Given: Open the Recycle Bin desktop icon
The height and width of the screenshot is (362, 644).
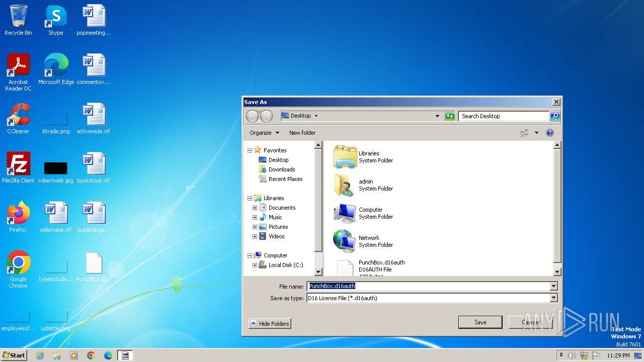Looking at the screenshot, I should click(18, 20).
